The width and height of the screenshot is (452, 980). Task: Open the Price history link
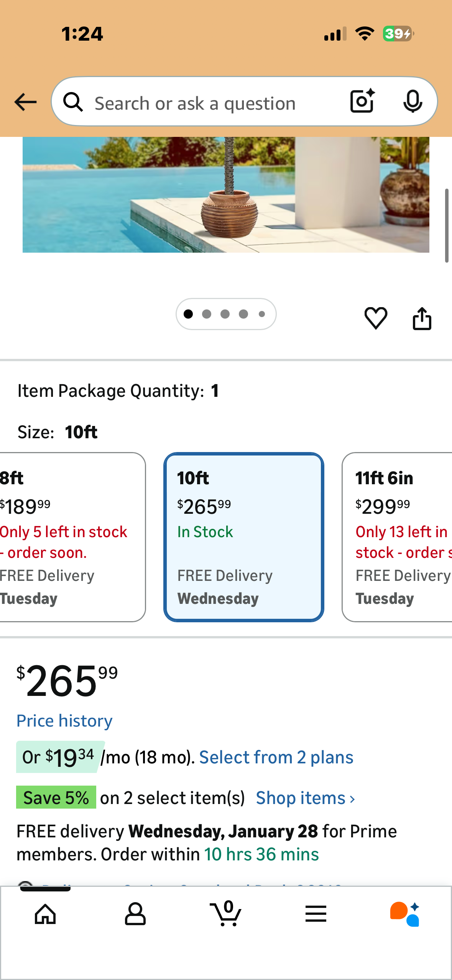(x=64, y=721)
